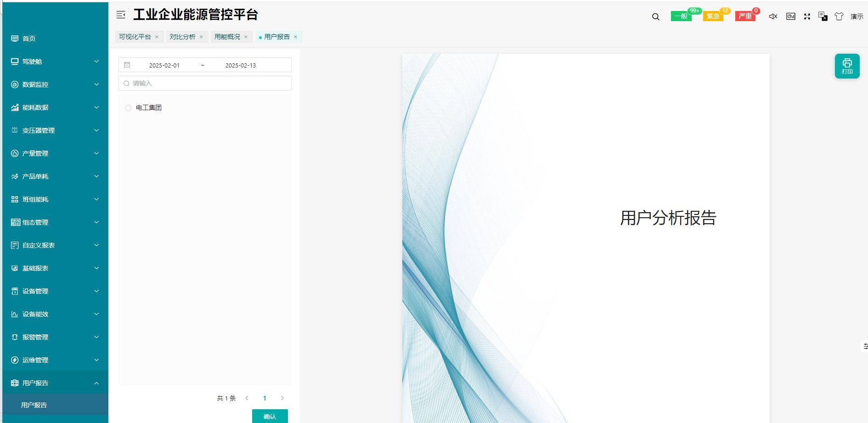
Task: Click the 报警管理 sidebar icon
Action: click(x=15, y=337)
